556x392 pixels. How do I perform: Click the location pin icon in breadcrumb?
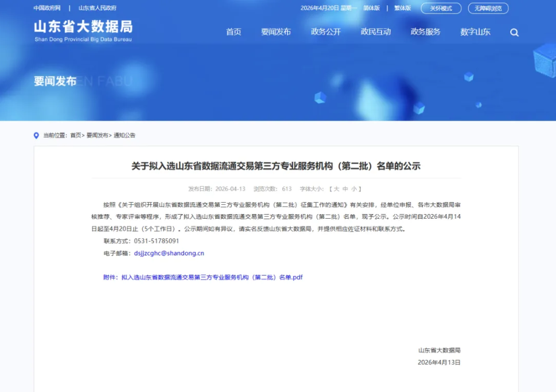coord(37,135)
